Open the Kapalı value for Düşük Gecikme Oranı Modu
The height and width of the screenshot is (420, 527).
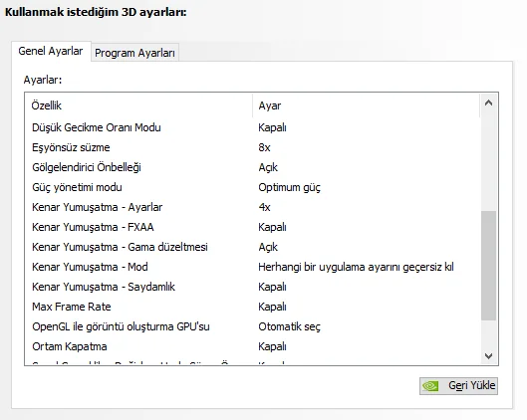[x=272, y=127]
